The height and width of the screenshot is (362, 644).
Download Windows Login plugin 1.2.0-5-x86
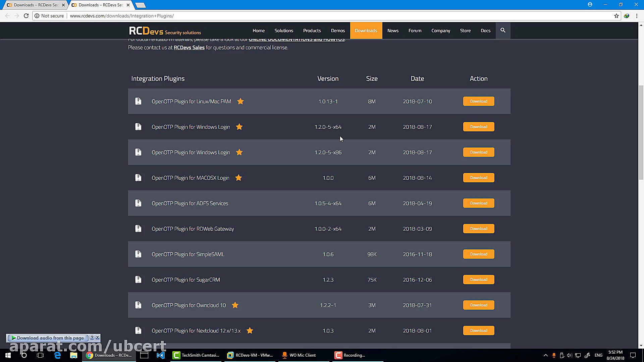pyautogui.click(x=479, y=152)
